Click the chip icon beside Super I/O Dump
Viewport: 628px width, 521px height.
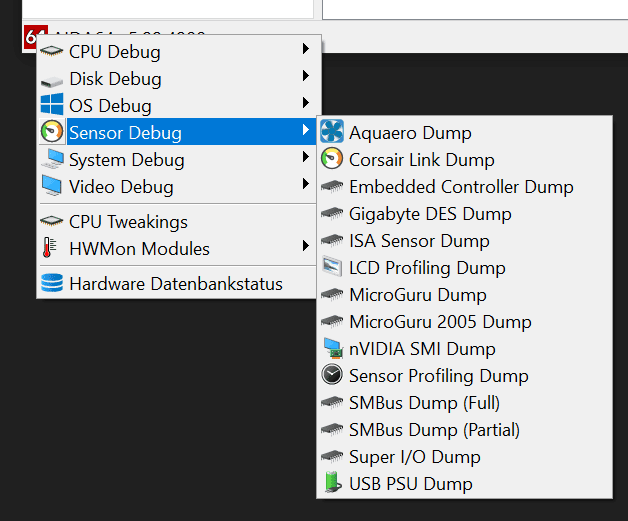pos(332,456)
